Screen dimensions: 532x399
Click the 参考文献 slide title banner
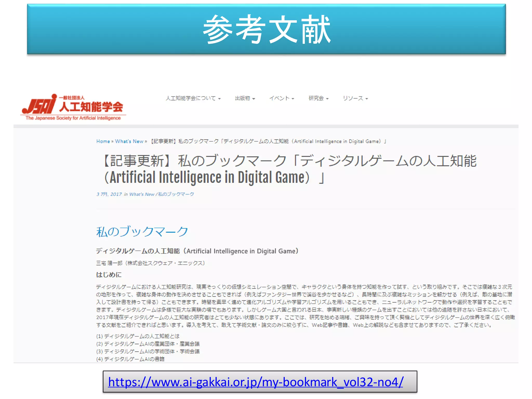click(x=266, y=29)
